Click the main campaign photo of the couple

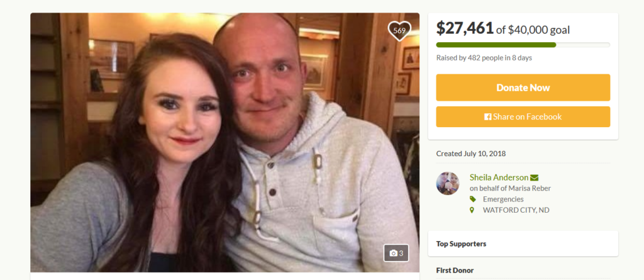[225, 142]
